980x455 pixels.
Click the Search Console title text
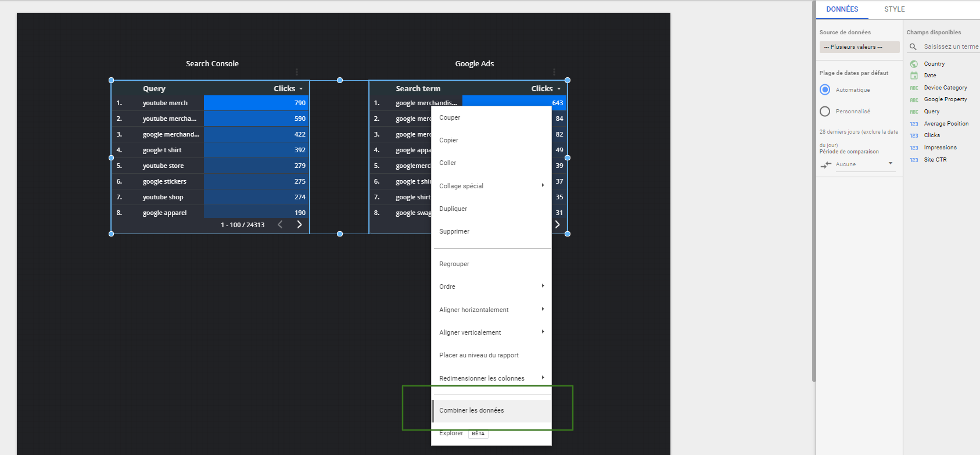[212, 64]
